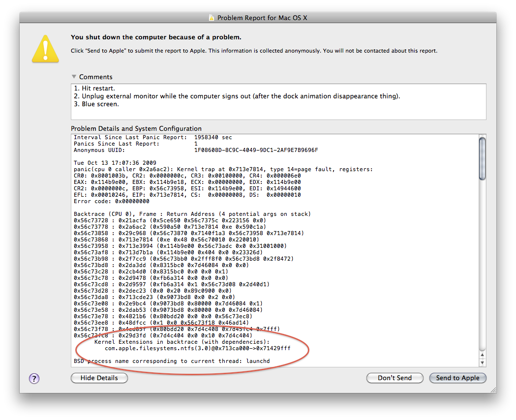This screenshot has width=516, height=420.
Task: Click the window resize grip corner
Action: pos(493,390)
